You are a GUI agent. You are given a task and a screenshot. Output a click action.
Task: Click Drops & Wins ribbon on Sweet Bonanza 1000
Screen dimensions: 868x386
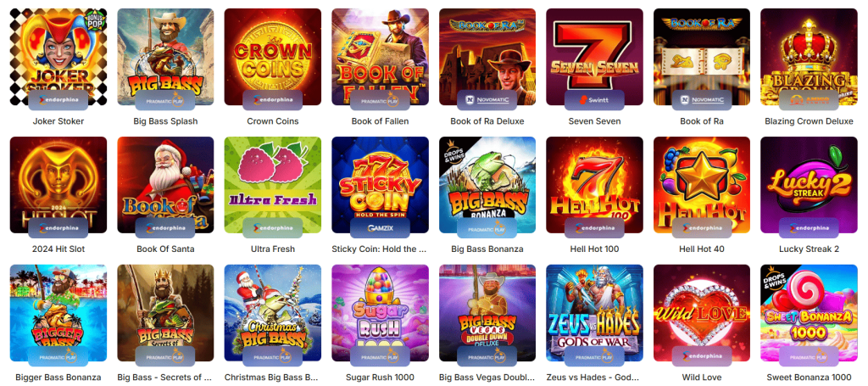(x=775, y=280)
